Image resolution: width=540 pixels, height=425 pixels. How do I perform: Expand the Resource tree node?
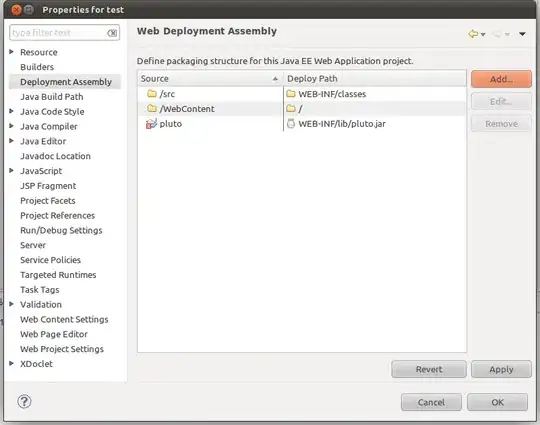pyautogui.click(x=11, y=52)
